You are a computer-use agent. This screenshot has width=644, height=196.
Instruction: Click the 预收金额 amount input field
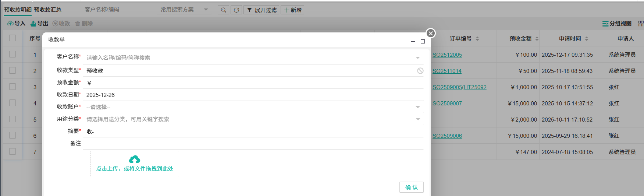coord(254,83)
